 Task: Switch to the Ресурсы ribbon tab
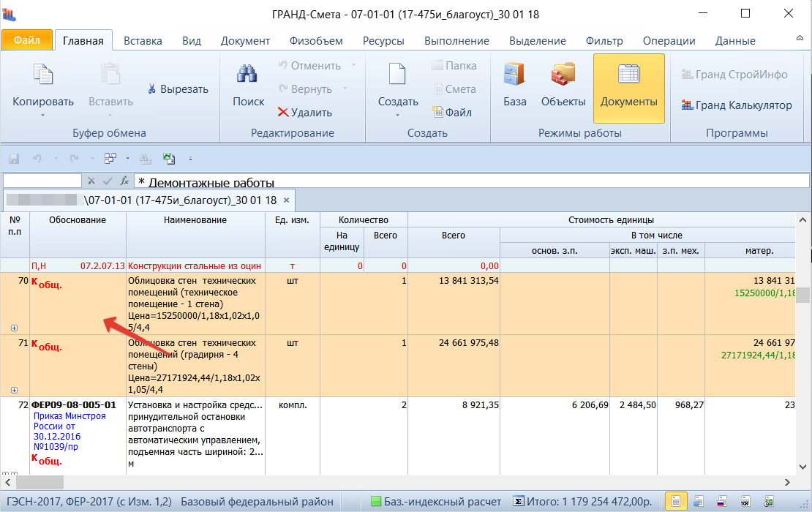383,41
